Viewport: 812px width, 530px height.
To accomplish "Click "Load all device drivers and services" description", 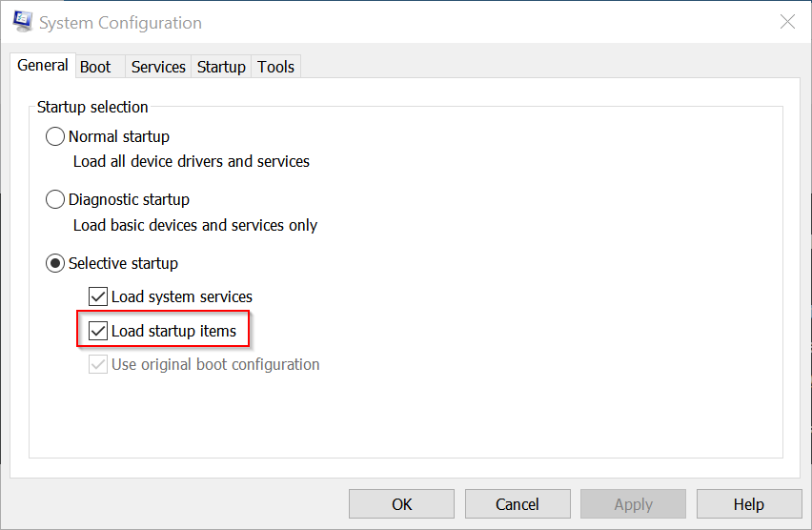I will (192, 162).
